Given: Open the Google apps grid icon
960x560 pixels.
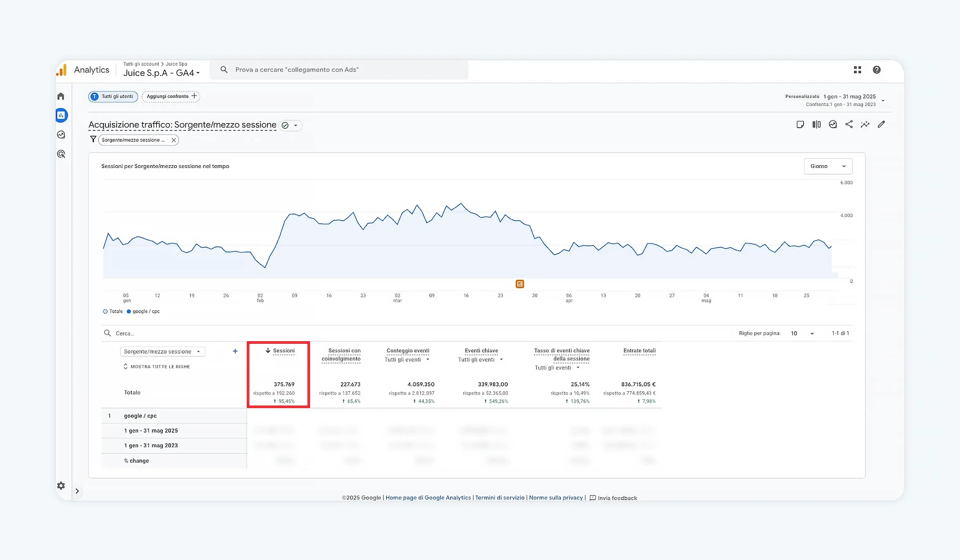Looking at the screenshot, I should coord(857,70).
